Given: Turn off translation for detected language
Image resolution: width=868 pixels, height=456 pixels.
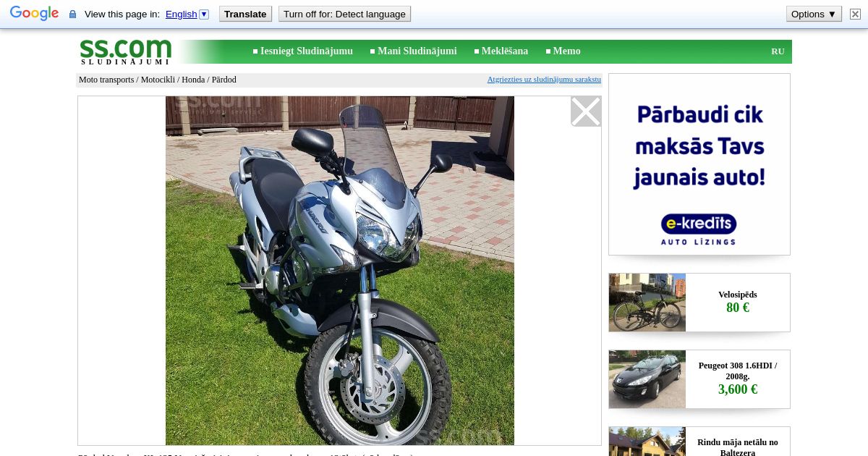Looking at the screenshot, I should tap(344, 14).
